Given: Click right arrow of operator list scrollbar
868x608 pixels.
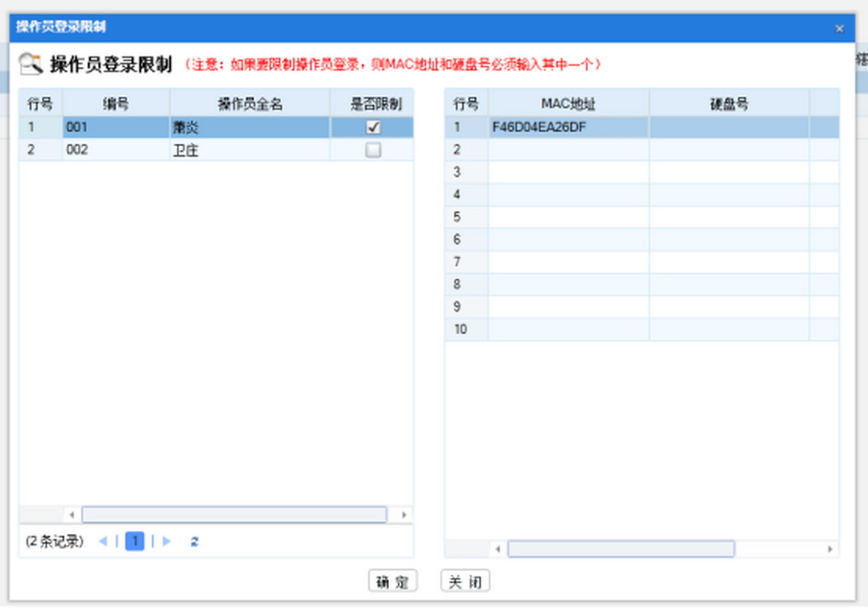Looking at the screenshot, I should pyautogui.click(x=403, y=515).
